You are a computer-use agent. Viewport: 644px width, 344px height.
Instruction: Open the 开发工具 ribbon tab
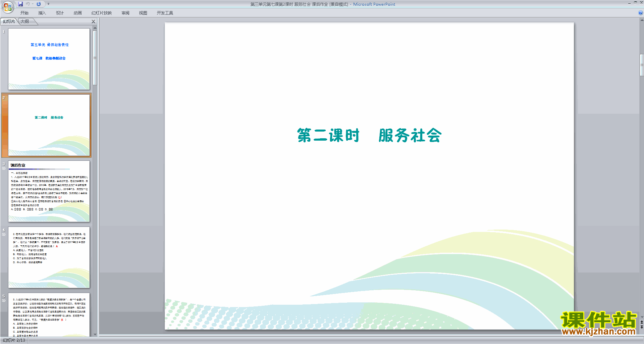(165, 13)
